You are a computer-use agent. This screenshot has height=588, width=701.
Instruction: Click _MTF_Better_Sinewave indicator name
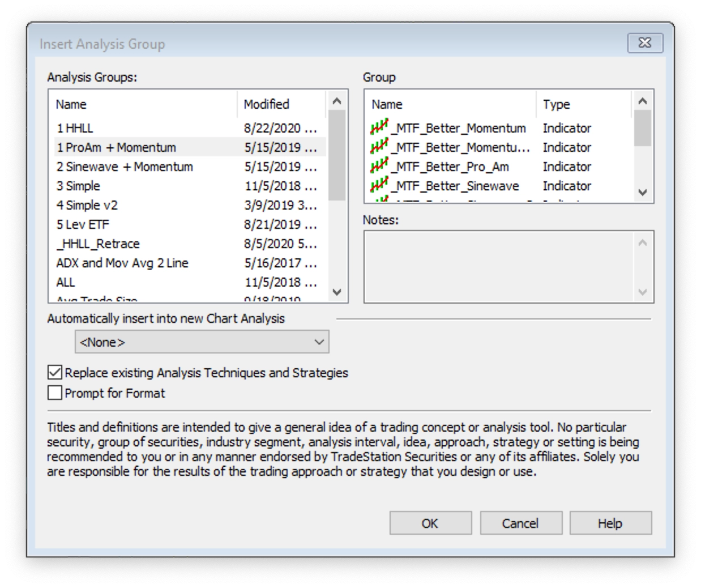click(x=455, y=186)
